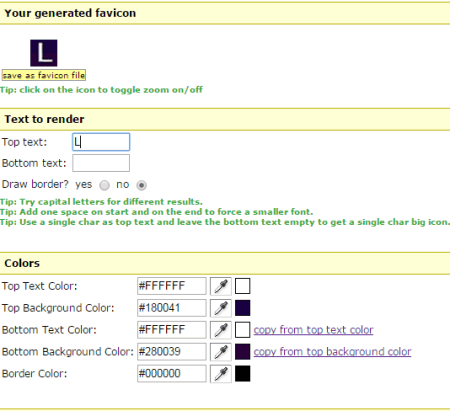
Task: Open Border Color black swatch
Action: point(243,374)
